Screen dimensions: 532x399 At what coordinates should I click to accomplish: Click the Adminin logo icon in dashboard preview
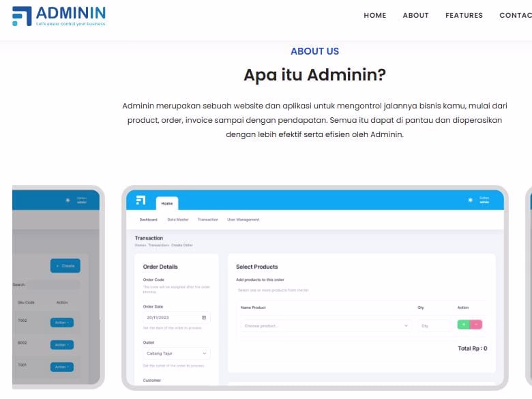coord(141,200)
